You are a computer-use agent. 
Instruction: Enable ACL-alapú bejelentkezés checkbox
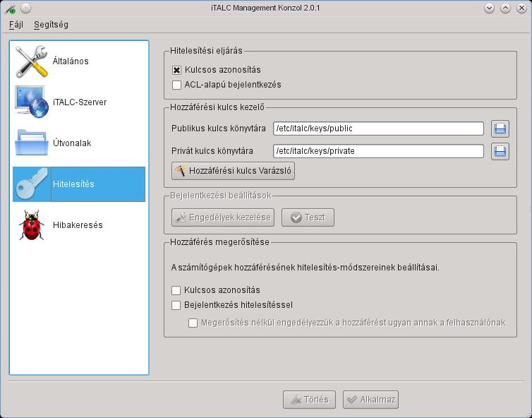pyautogui.click(x=176, y=85)
